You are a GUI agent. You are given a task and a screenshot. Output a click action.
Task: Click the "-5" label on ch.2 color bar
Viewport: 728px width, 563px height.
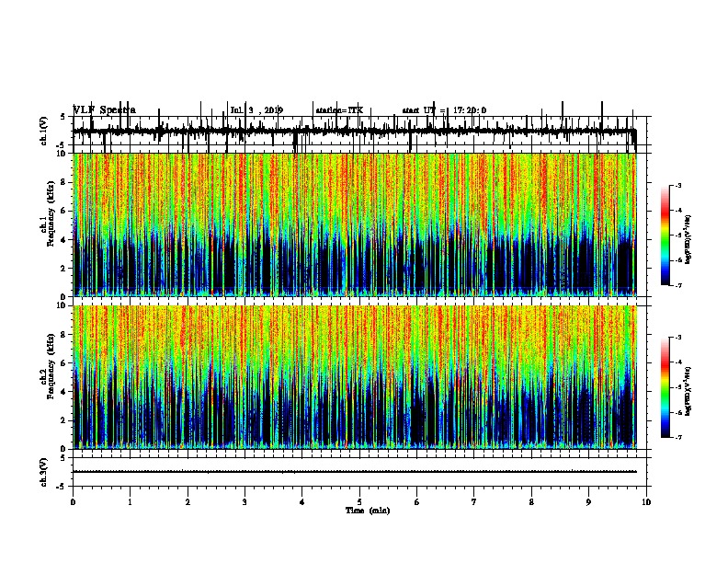pyautogui.click(x=677, y=387)
